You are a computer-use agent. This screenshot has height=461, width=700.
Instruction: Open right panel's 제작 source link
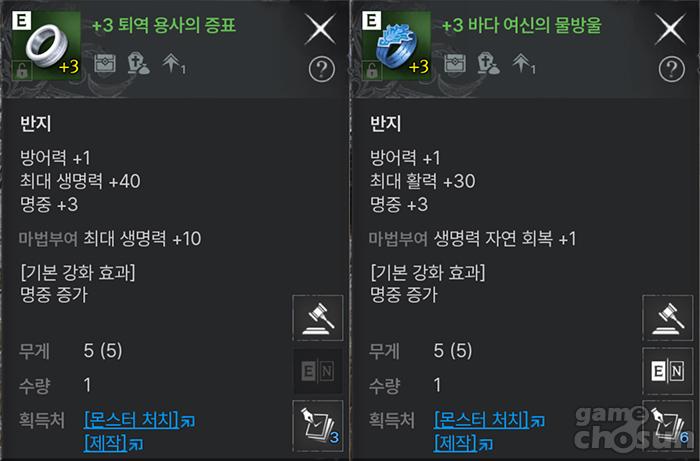point(456,442)
